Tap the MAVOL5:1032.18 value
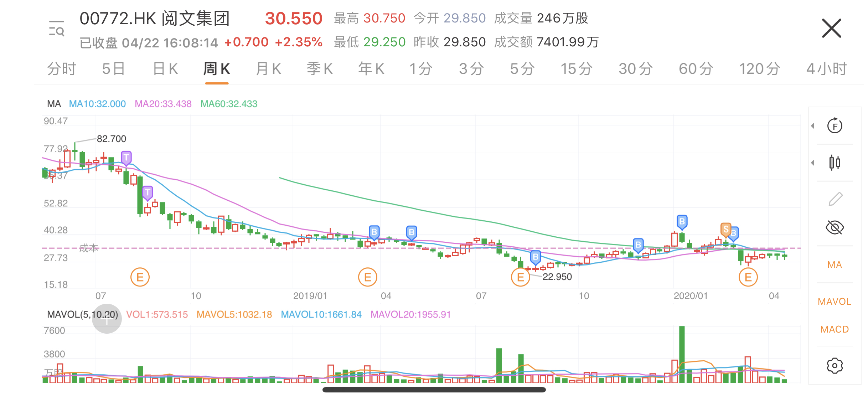Image resolution: width=868 pixels, height=401 pixels. 234,314
